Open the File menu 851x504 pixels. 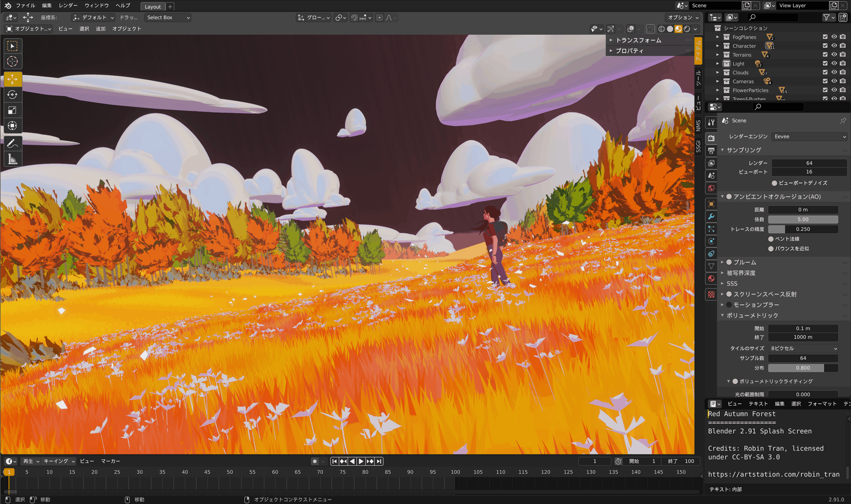pos(26,6)
